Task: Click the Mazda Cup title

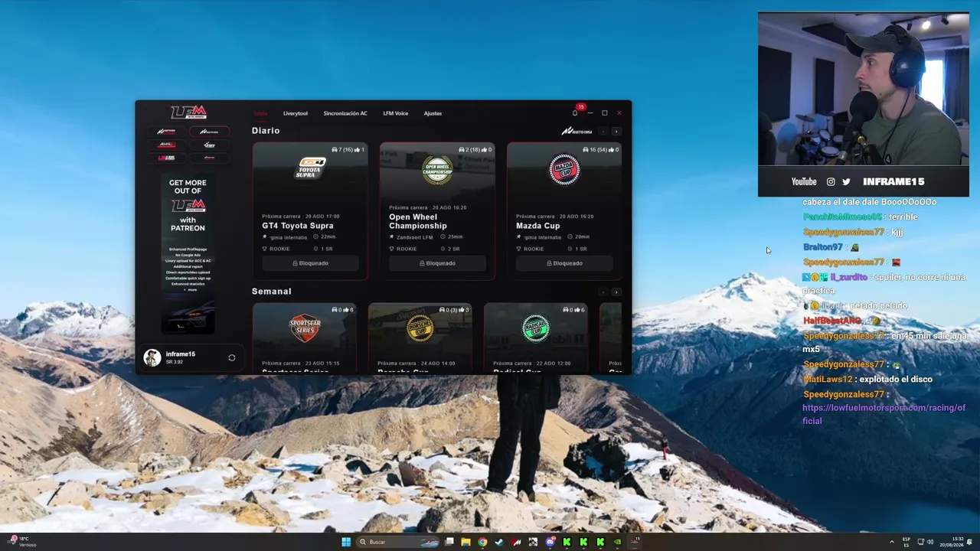Action: (538, 226)
